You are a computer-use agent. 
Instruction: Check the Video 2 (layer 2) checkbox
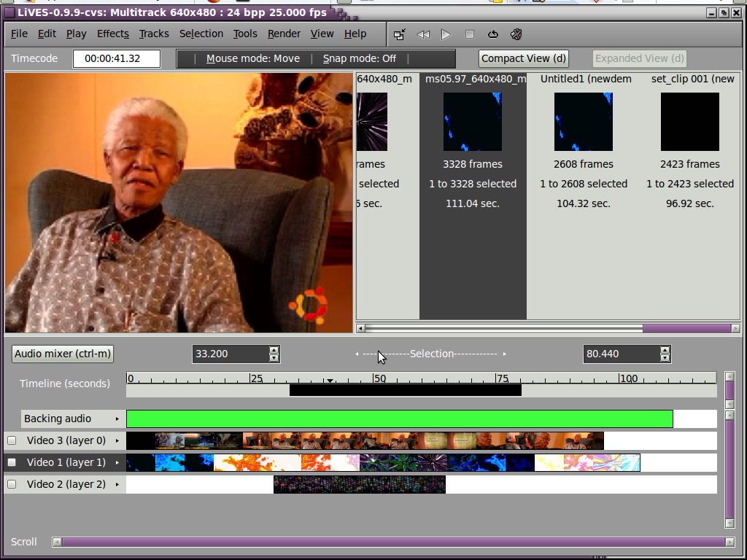12,484
